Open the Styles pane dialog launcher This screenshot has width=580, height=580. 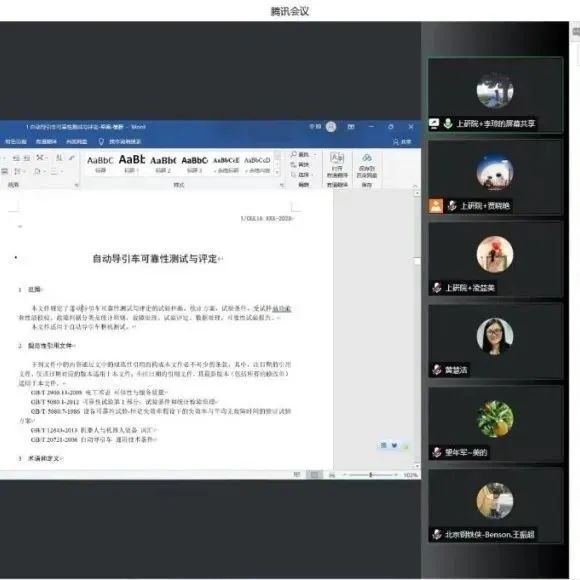(281, 185)
